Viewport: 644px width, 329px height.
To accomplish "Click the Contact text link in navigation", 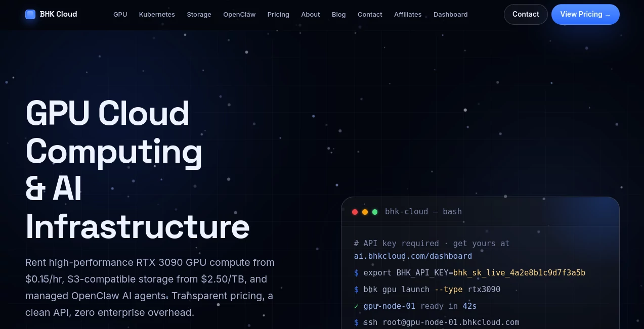I will coord(370,14).
